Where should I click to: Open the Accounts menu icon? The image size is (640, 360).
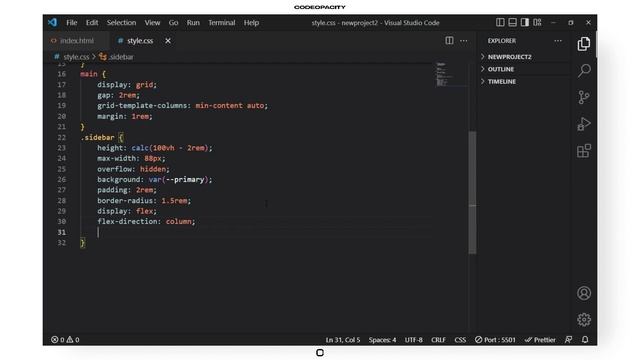584,293
